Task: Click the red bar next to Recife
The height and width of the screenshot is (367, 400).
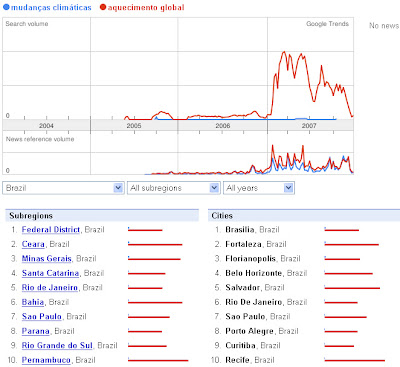Action: [x=355, y=360]
